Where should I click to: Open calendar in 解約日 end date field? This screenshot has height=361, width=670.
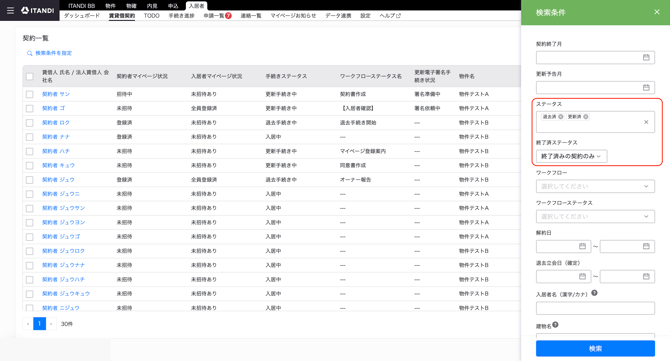click(x=646, y=246)
